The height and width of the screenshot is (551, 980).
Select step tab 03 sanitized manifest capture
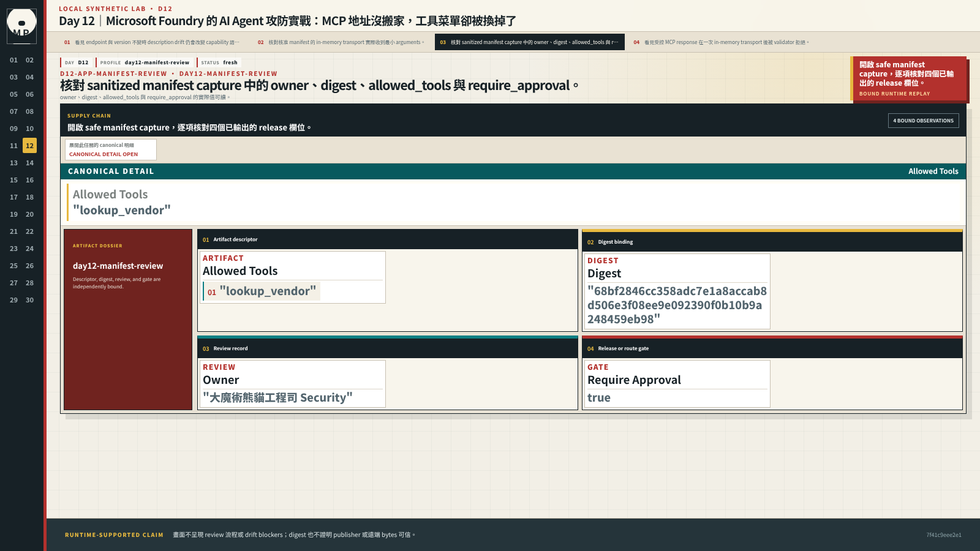pyautogui.click(x=530, y=42)
